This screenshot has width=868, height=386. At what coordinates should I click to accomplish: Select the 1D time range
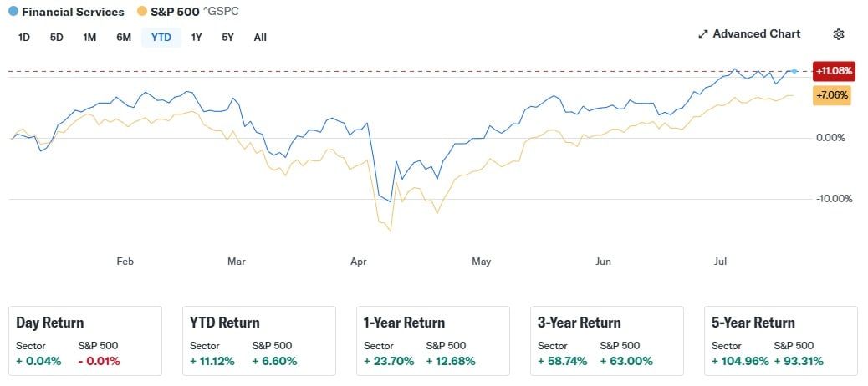24,37
